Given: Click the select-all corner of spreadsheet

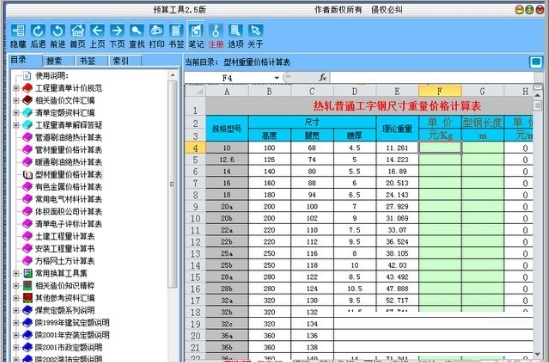Looking at the screenshot, I should 195,91.
